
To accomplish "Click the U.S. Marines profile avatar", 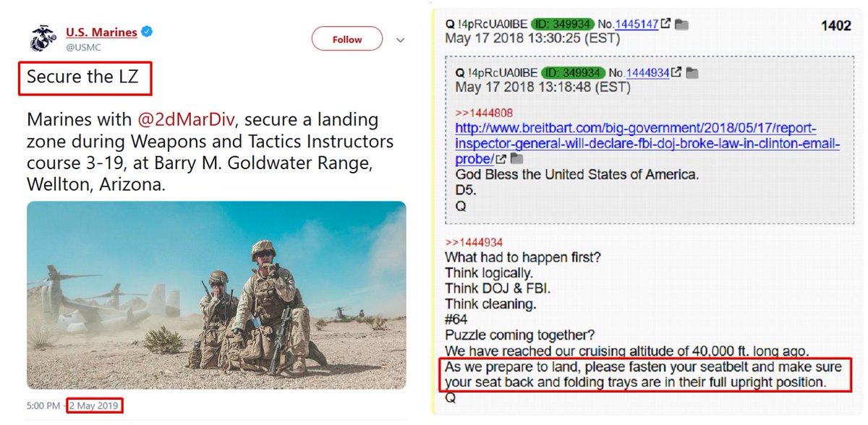I will [x=43, y=38].
